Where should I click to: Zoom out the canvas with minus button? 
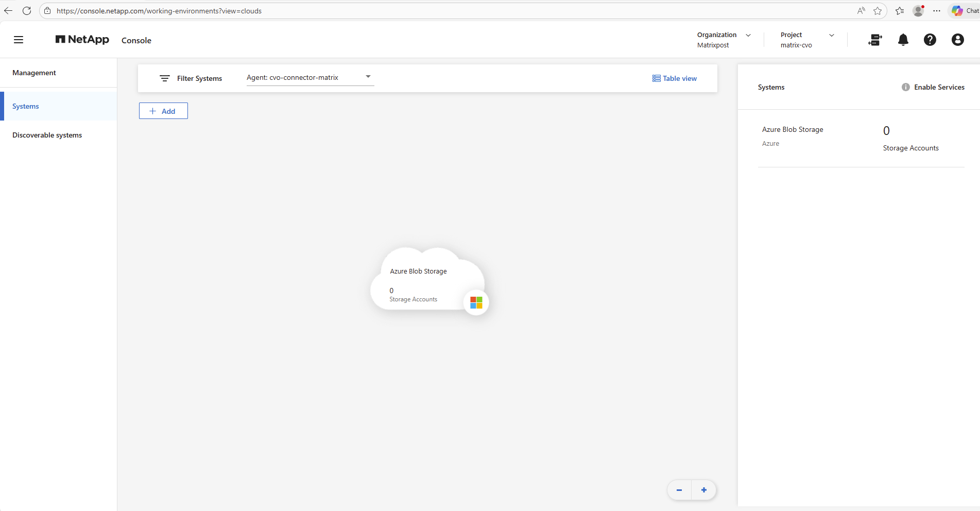coord(679,490)
